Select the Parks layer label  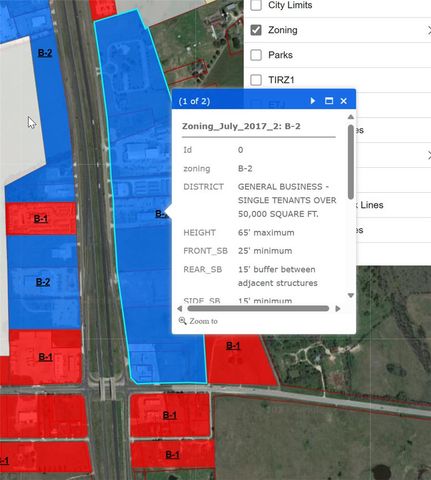280,55
